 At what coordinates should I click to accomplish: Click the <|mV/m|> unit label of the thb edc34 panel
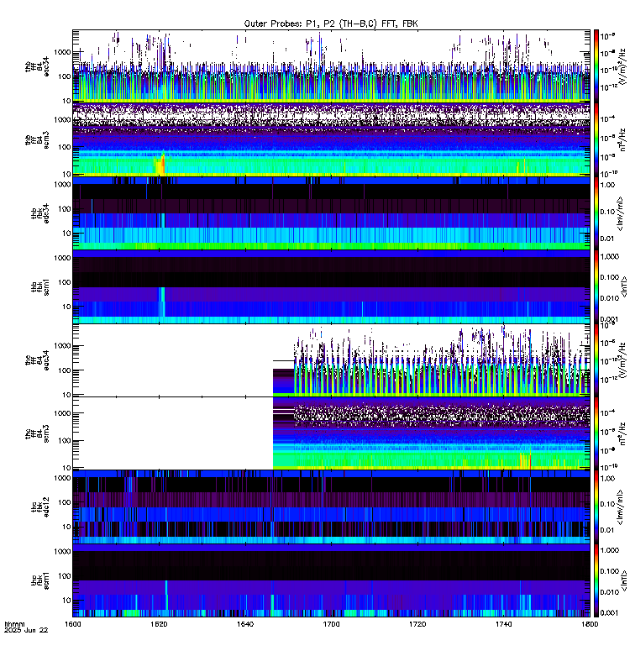coord(620,213)
